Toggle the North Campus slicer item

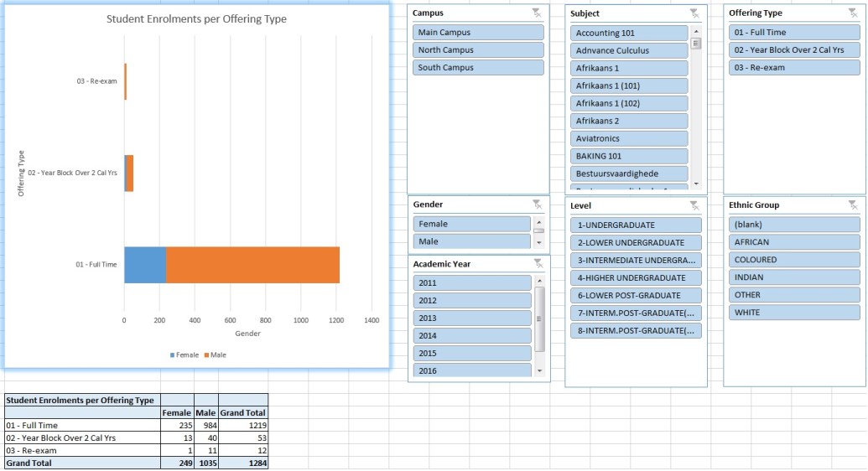(478, 50)
